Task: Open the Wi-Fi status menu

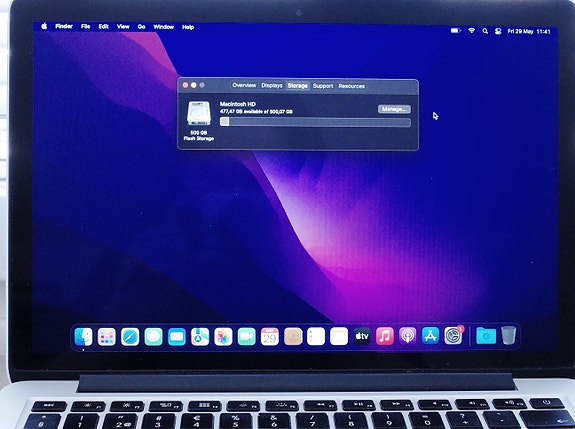Action: (x=472, y=31)
